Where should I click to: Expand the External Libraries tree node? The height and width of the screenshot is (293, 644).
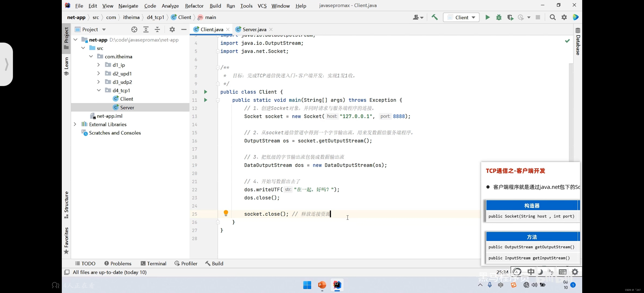click(x=75, y=124)
